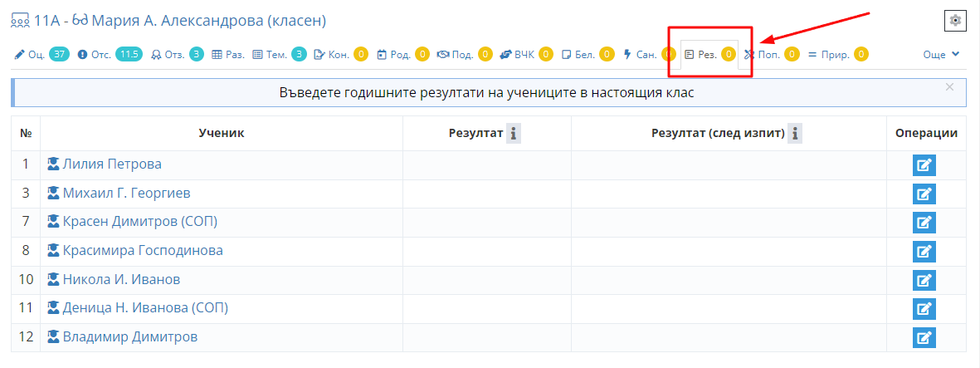Edit the result for Владимир Димитров
Screen dimensions: 980x368
[x=924, y=337]
